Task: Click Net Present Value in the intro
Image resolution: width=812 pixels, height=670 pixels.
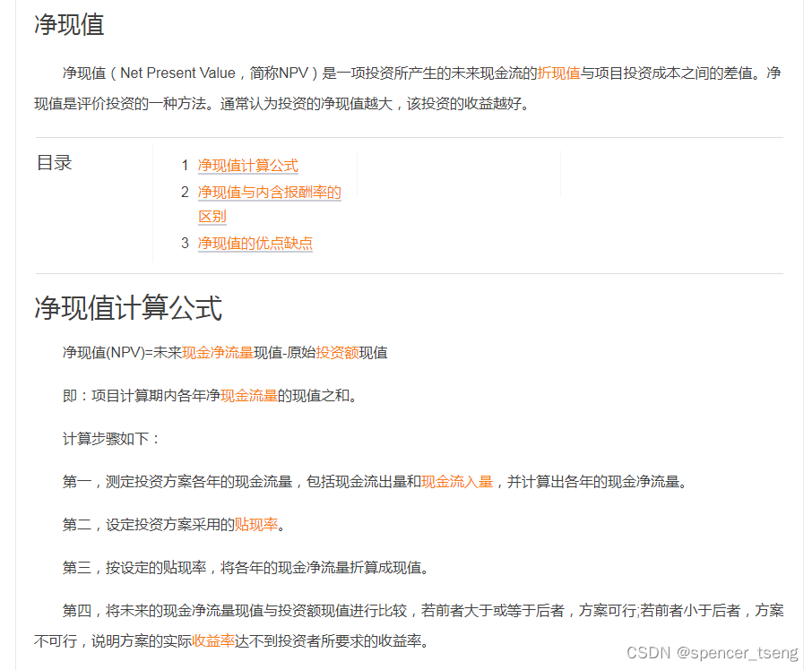Action: coord(177,73)
